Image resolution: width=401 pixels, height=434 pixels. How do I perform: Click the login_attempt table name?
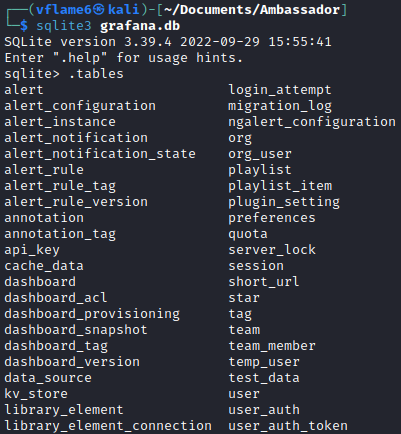coord(280,90)
